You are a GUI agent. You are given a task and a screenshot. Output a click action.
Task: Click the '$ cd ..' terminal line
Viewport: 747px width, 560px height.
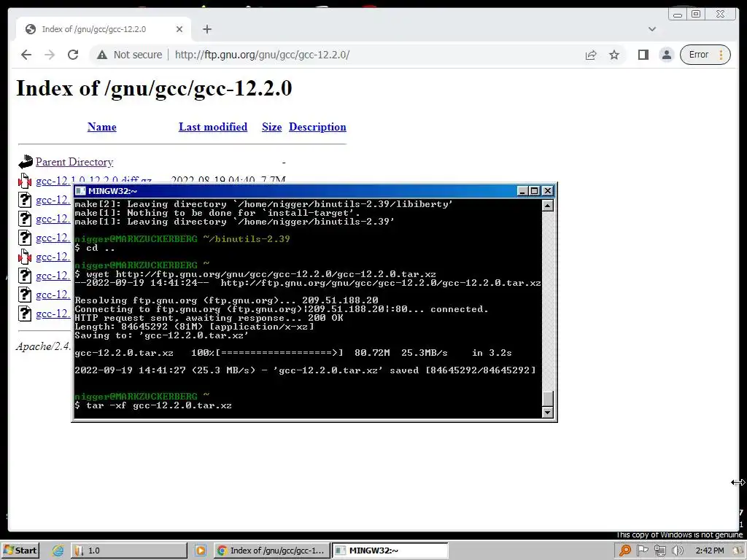point(95,248)
